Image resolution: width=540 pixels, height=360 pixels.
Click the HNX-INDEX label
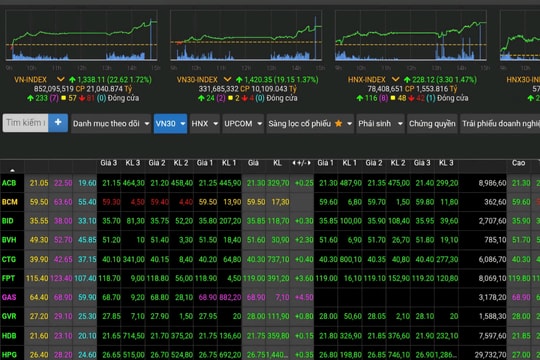coord(366,80)
